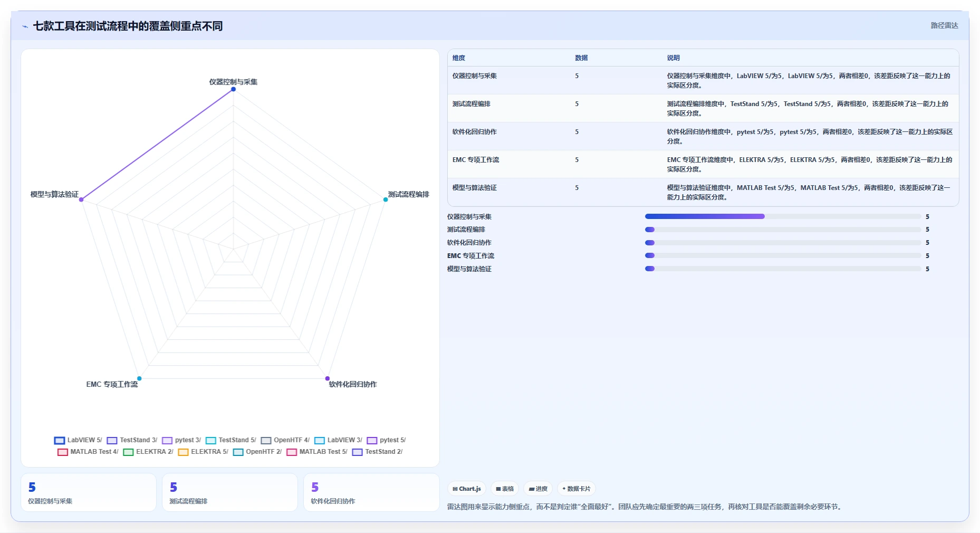The image size is (980, 533).
Task: Open the 软件化回归协作 stat card
Action: click(371, 492)
